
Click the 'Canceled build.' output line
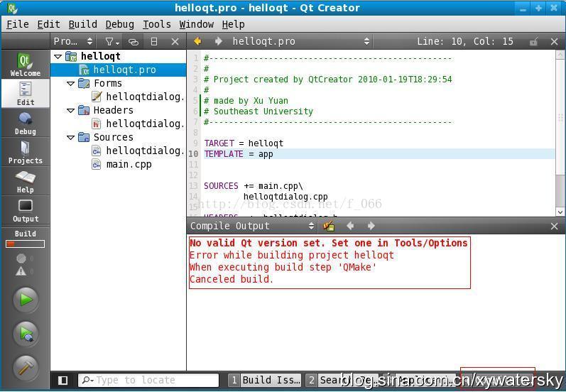pyautogui.click(x=232, y=279)
